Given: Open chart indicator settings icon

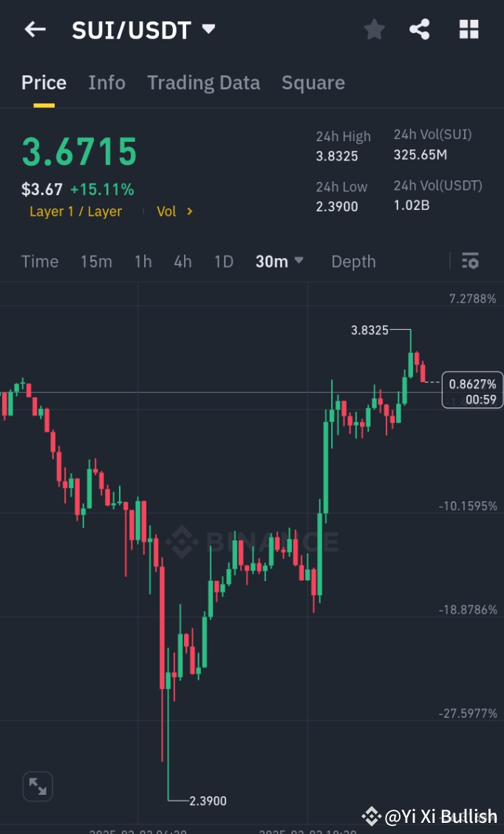Looking at the screenshot, I should (x=470, y=261).
